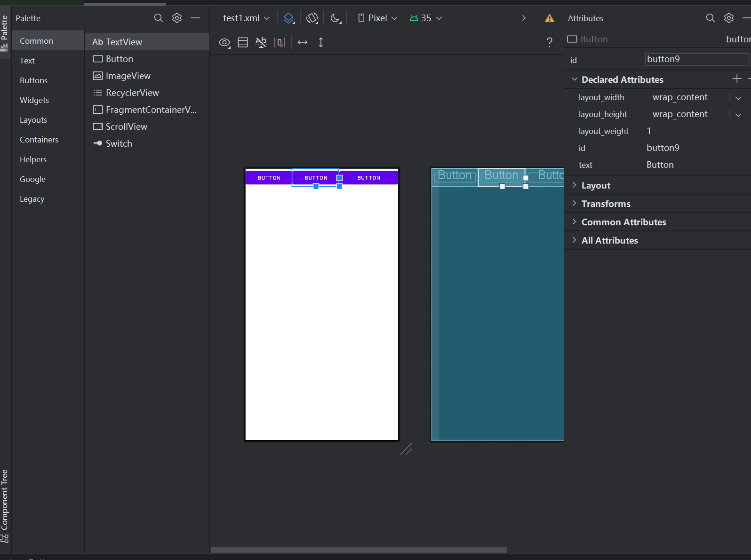Edit the id field button9
751x560 pixels.
pos(696,59)
